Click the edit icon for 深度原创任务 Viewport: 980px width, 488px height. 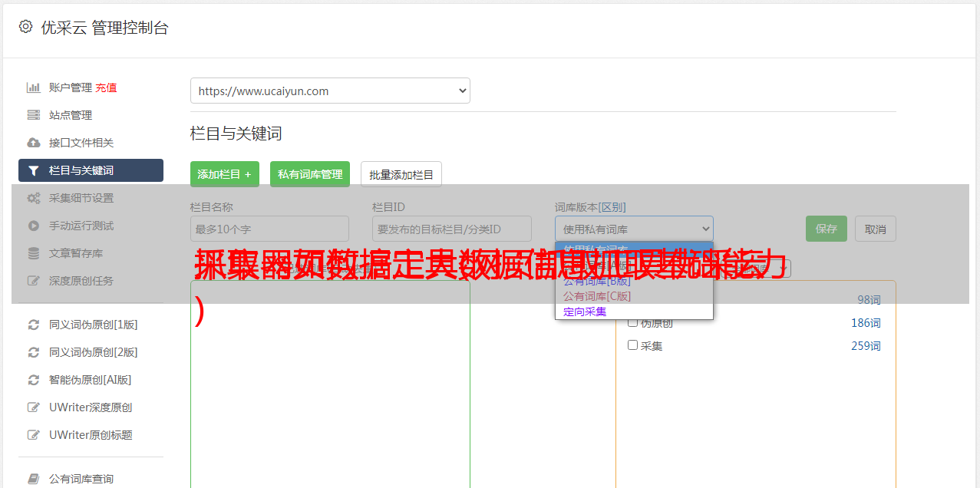(33, 281)
